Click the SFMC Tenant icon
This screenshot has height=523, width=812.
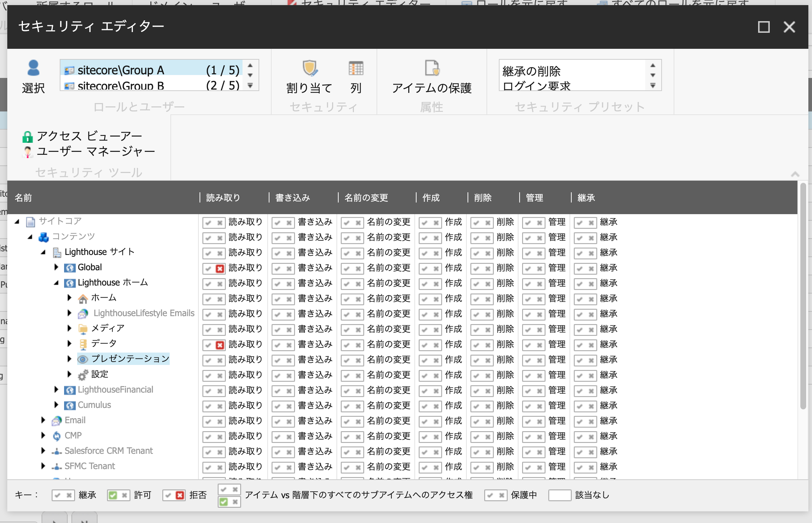(57, 467)
